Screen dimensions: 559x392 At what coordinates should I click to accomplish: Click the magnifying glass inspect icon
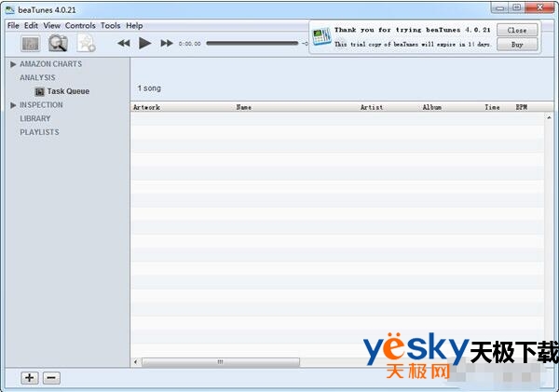(x=58, y=43)
